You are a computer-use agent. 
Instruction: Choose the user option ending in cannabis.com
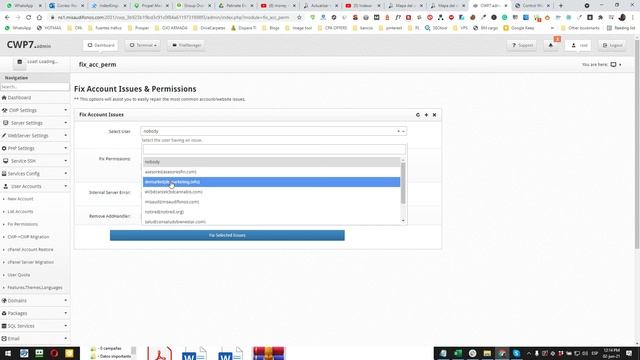(271, 192)
